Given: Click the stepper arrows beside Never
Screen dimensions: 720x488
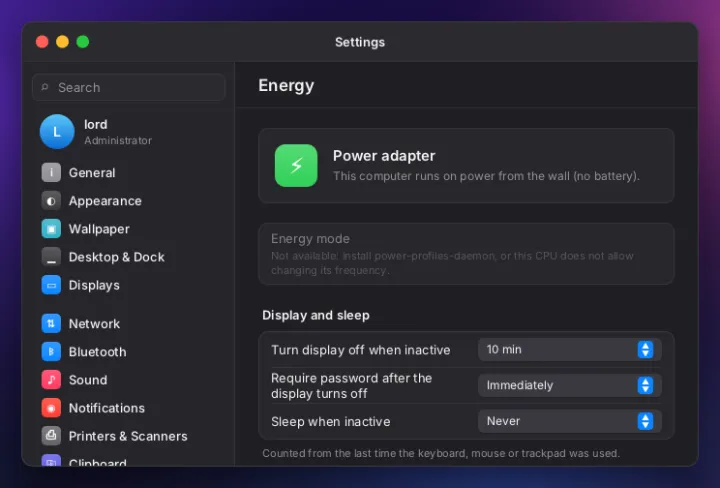Looking at the screenshot, I should click(x=645, y=421).
